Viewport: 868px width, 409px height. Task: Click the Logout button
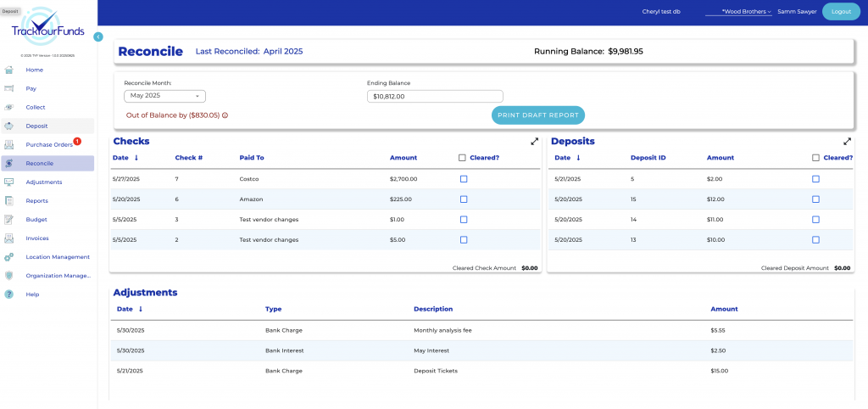click(x=841, y=12)
